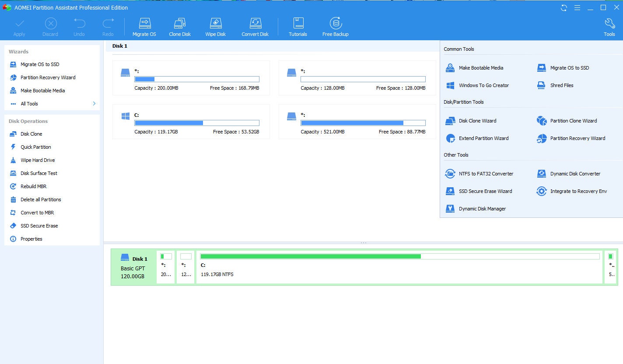Select Properties in Disk Operations
This screenshot has height=364, width=623.
[31, 239]
